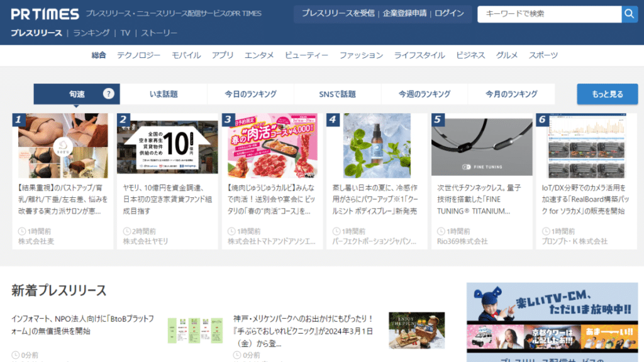Focus the keyword search field
The height and width of the screenshot is (362, 644).
click(549, 14)
